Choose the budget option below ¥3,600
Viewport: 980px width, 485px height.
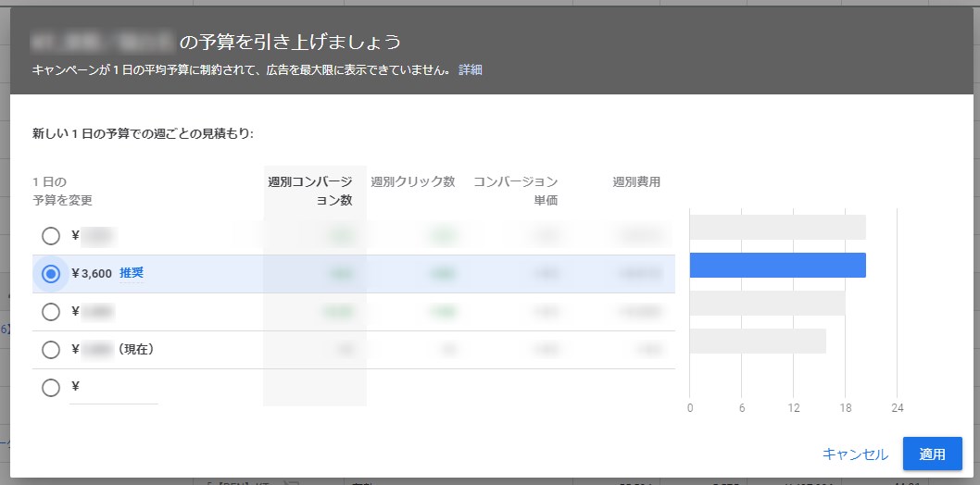51,312
